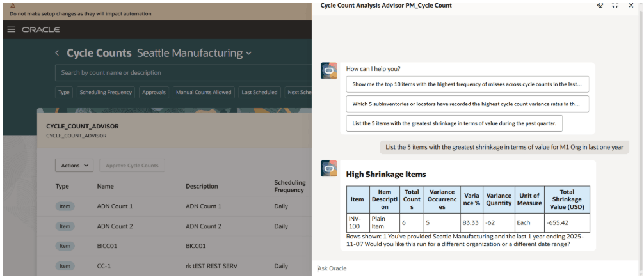
Task: Click in the Ask Oracle input field
Action: pyautogui.click(x=474, y=268)
